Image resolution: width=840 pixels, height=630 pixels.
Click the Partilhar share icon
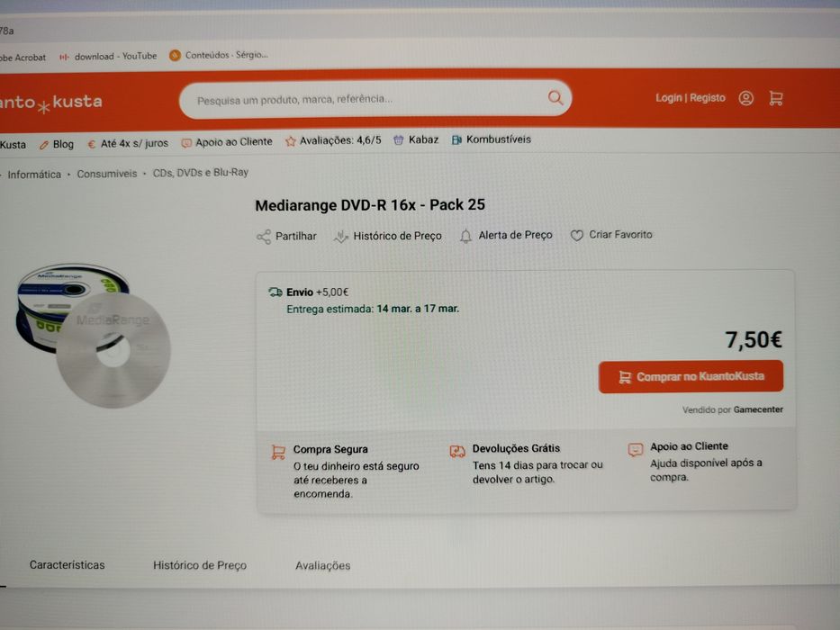click(x=264, y=237)
